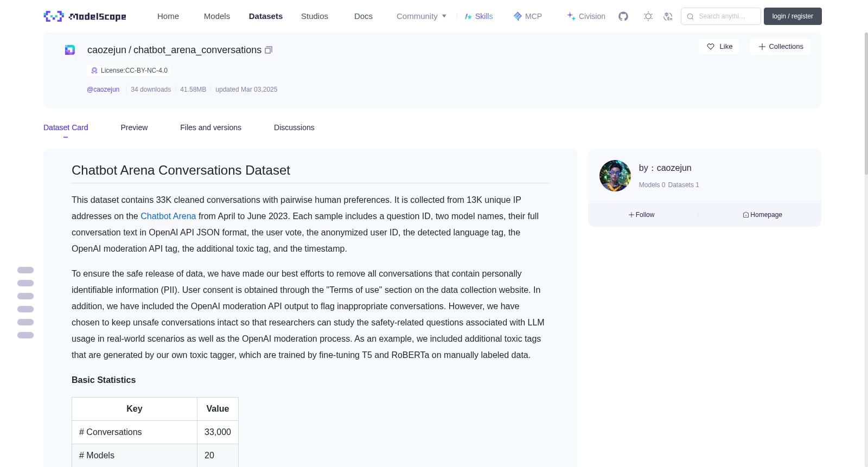Expand the Community dropdown menu
Viewport: 868px width, 467px height.
[422, 16]
